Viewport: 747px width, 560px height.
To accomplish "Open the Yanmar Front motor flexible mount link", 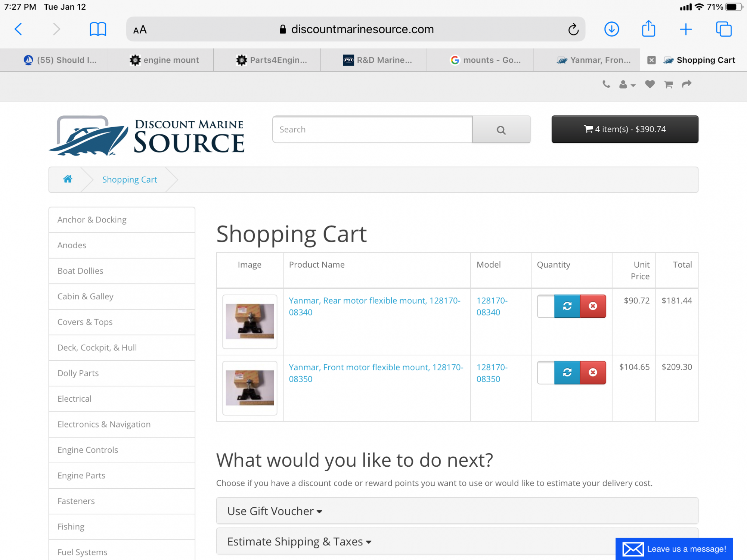I will click(x=376, y=373).
